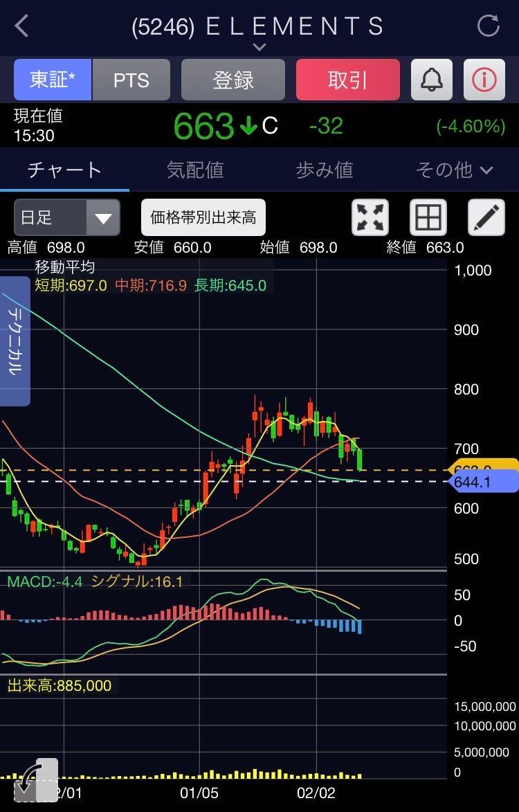The image size is (519, 812).
Task: Switch to the 気配値 tab
Action: pos(195,170)
